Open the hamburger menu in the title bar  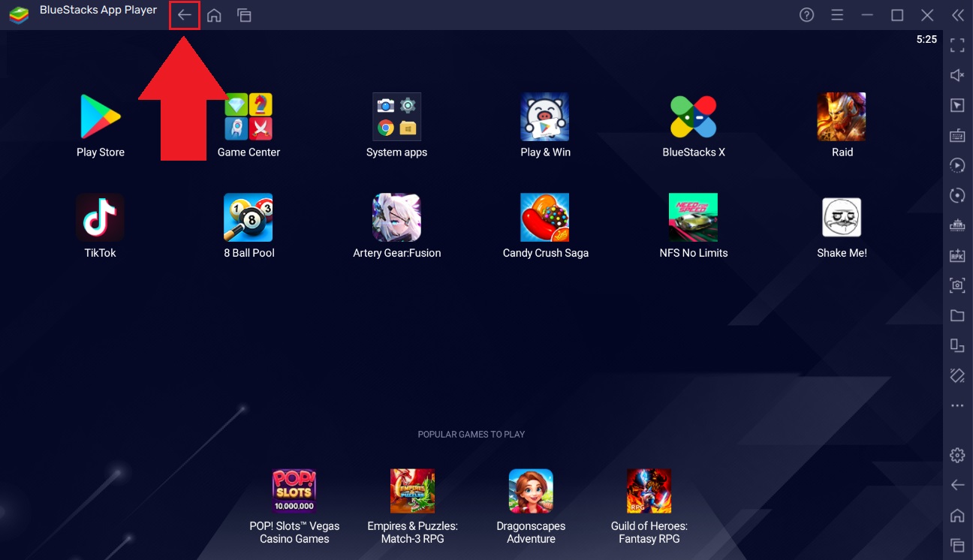[x=837, y=15]
